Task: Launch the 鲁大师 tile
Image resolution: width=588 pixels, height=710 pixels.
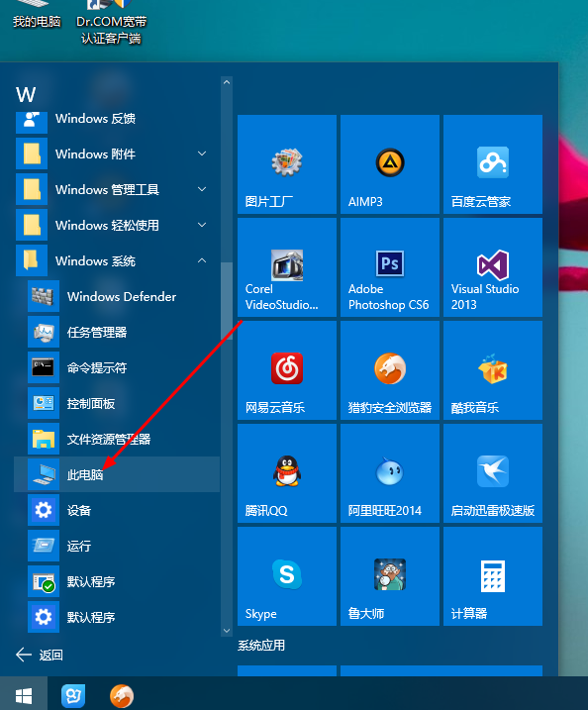Action: (390, 576)
